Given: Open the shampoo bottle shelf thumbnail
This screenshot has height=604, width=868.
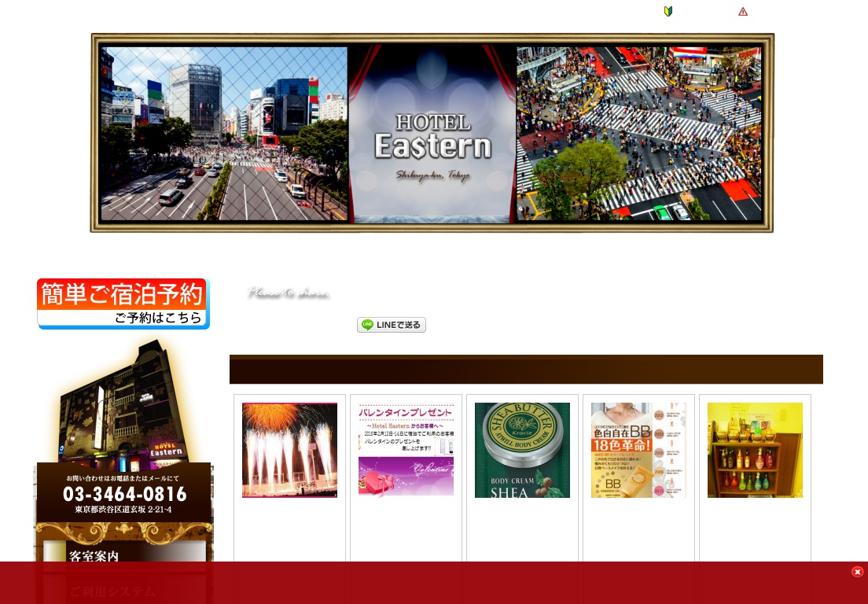Looking at the screenshot, I should click(755, 450).
